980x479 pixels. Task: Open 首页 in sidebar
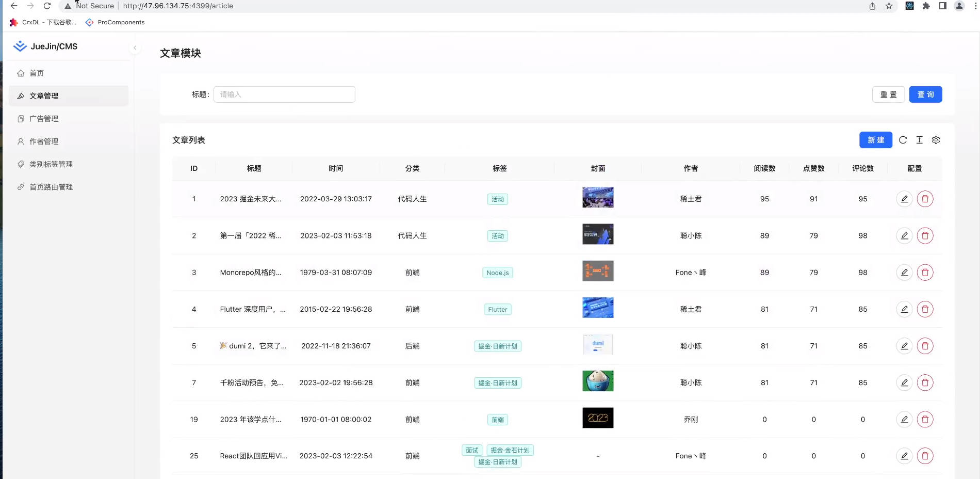point(69,73)
